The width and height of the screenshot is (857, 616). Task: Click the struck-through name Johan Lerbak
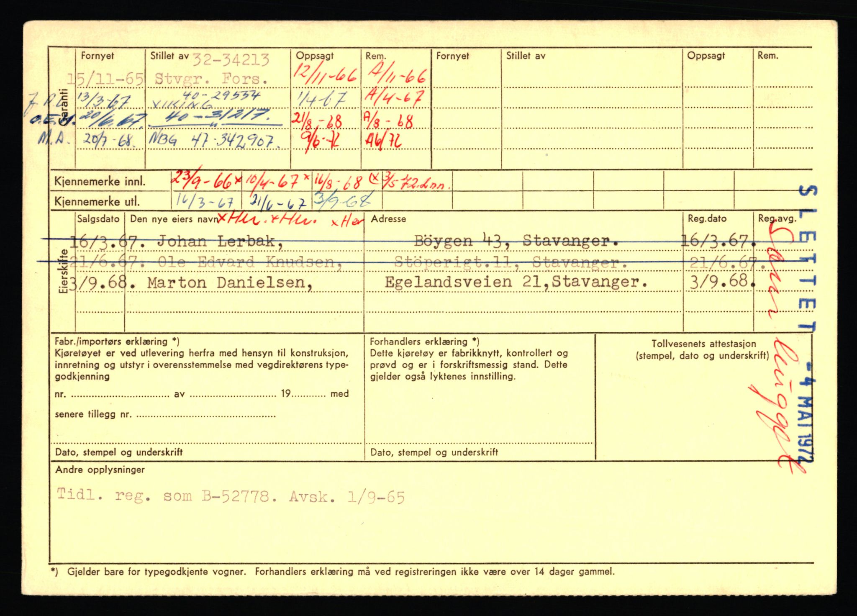220,241
